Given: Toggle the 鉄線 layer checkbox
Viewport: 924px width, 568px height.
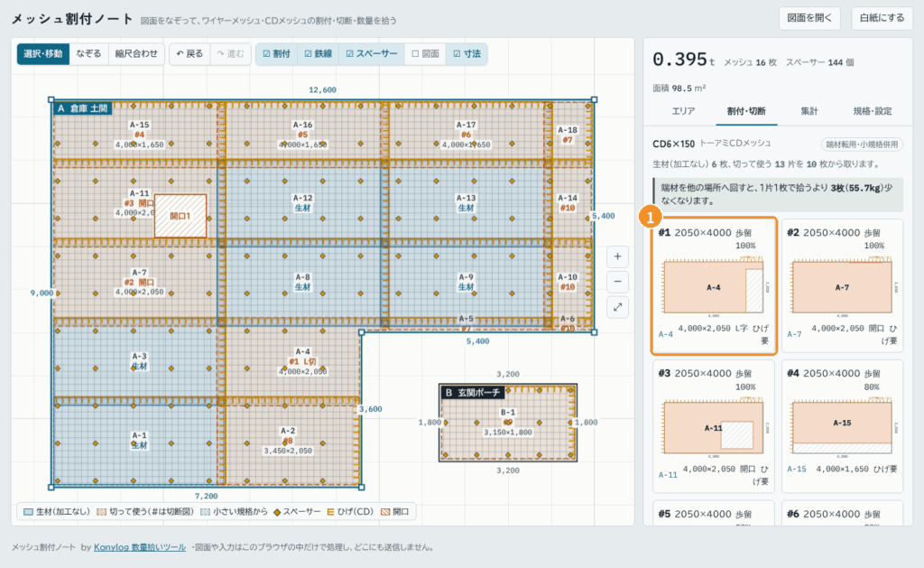Looking at the screenshot, I should [x=319, y=53].
